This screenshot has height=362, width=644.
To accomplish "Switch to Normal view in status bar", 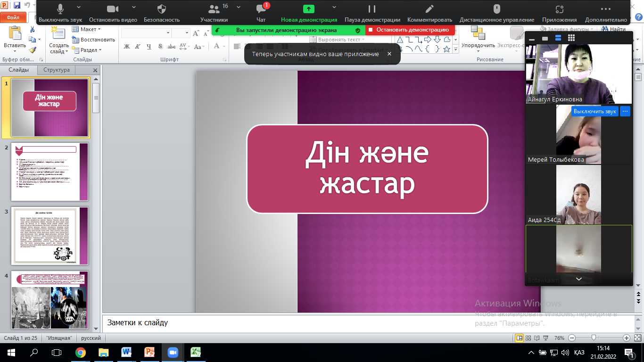I will tap(519, 338).
